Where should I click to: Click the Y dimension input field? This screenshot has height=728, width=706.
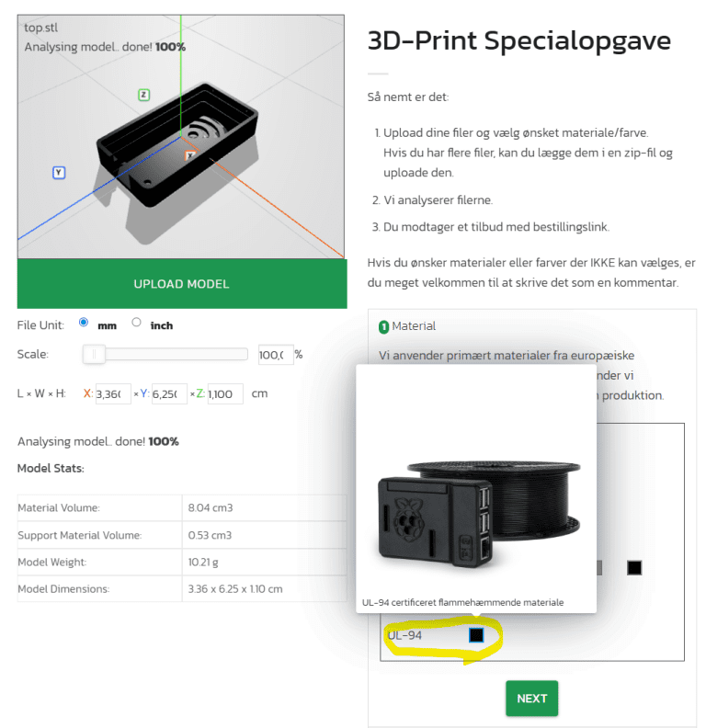point(169,393)
